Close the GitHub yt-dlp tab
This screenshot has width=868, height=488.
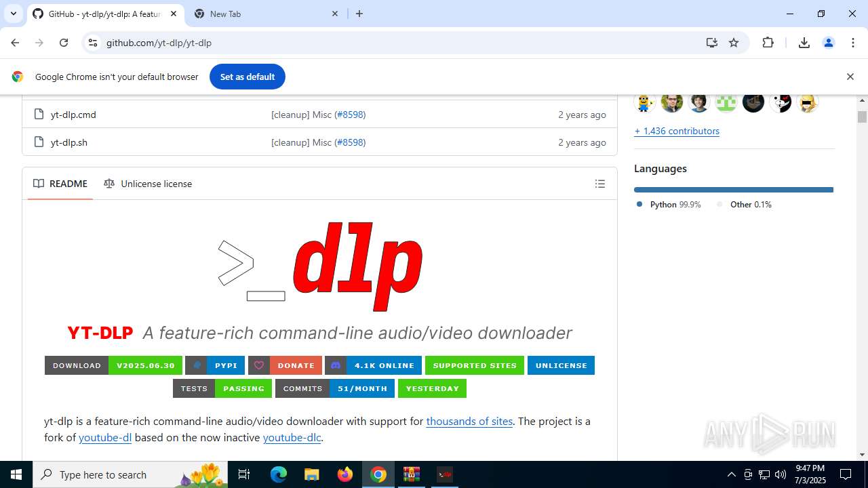(x=174, y=14)
